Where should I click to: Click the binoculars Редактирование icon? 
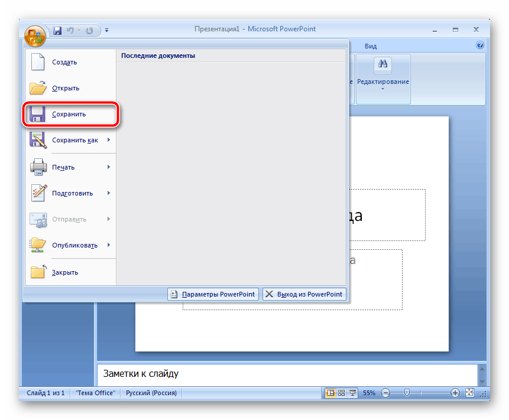[382, 66]
